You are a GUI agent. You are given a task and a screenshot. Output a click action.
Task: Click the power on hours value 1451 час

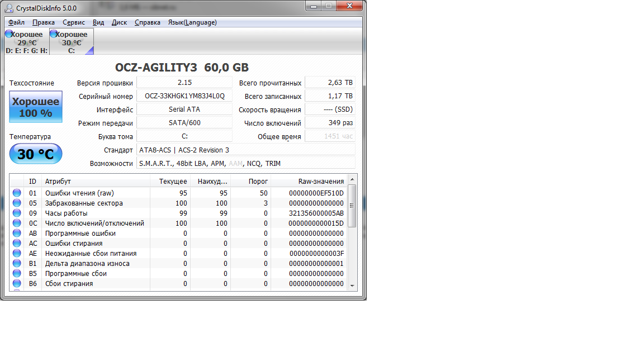click(x=330, y=136)
